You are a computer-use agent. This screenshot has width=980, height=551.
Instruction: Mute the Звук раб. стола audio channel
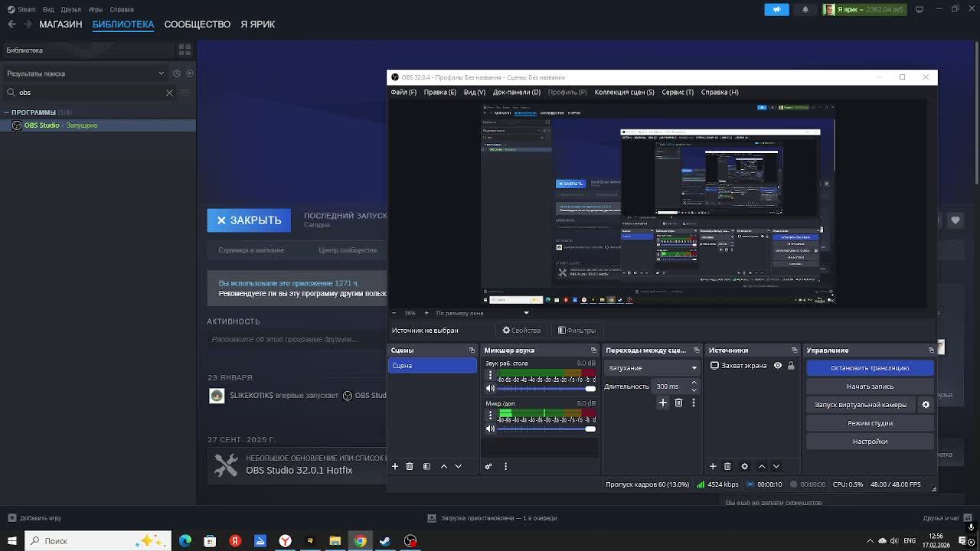pyautogui.click(x=490, y=389)
